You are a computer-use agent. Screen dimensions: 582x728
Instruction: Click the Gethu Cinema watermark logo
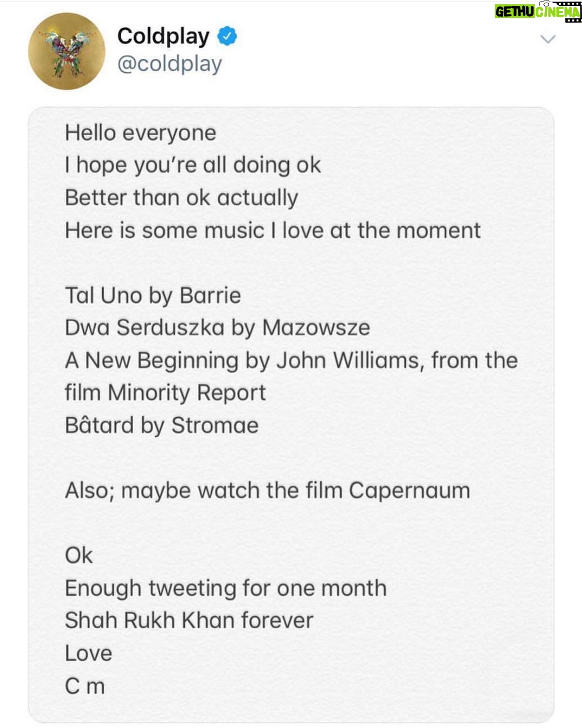[538, 11]
